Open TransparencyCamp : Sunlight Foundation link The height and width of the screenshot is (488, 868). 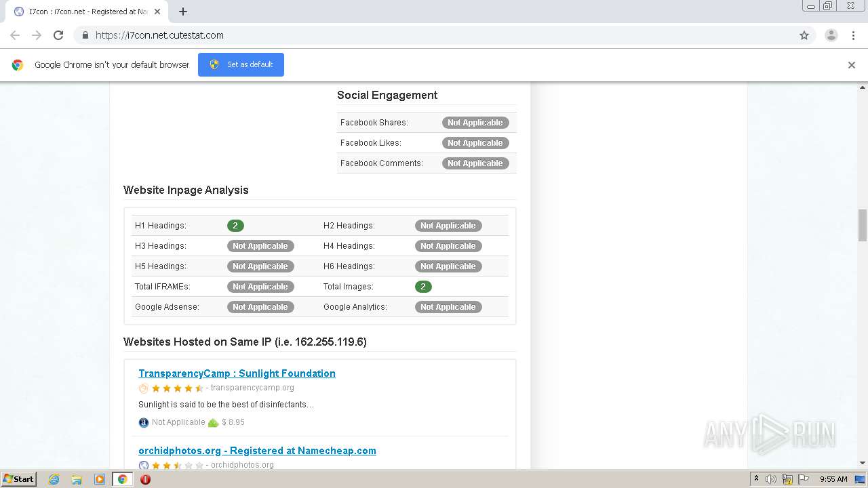(237, 373)
